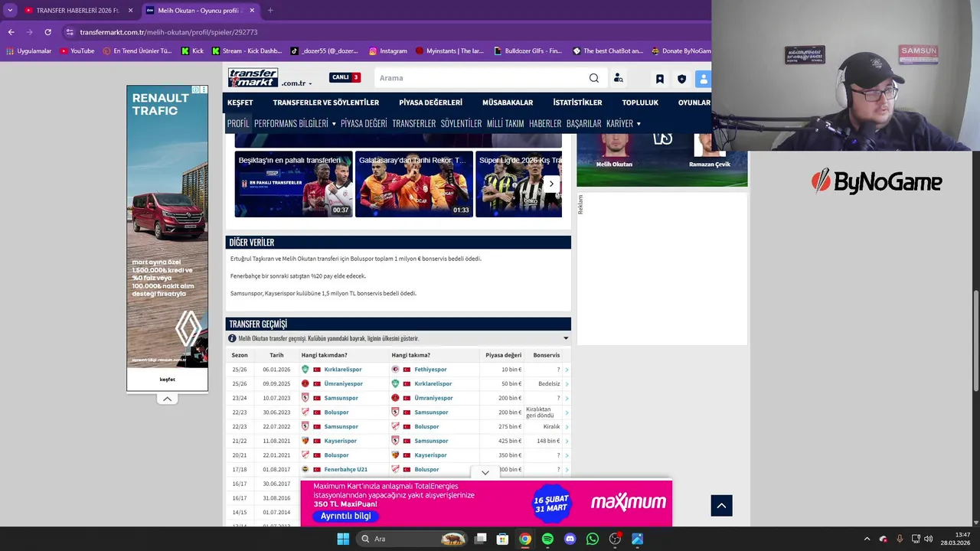Click the bookmark watchlist icon in header

click(660, 79)
